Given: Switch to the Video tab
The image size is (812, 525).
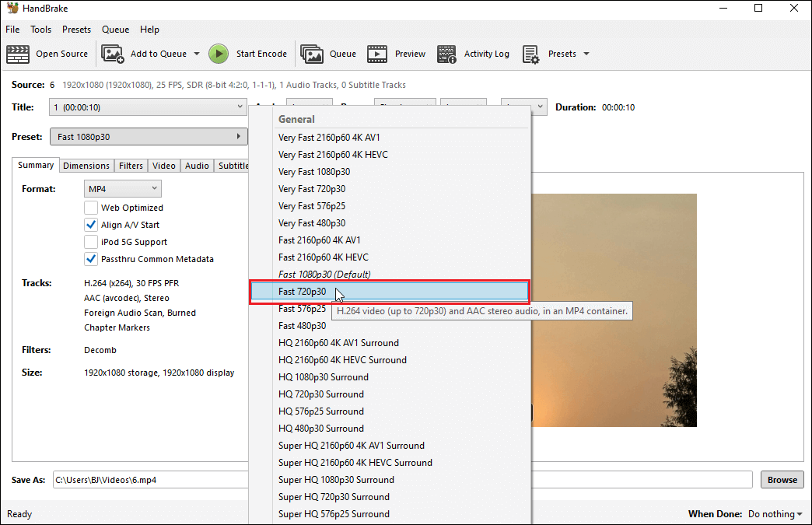Looking at the screenshot, I should pyautogui.click(x=163, y=166).
